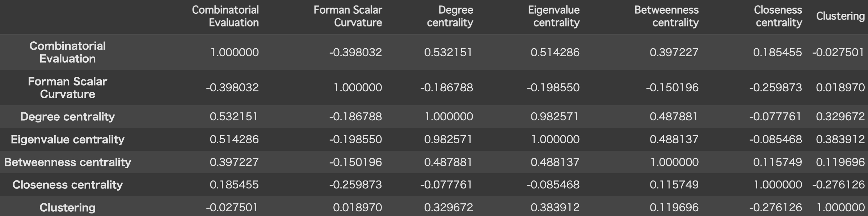Screen dimensions: 868x216
Task: Click the Clustering column header
Action: click(x=840, y=16)
